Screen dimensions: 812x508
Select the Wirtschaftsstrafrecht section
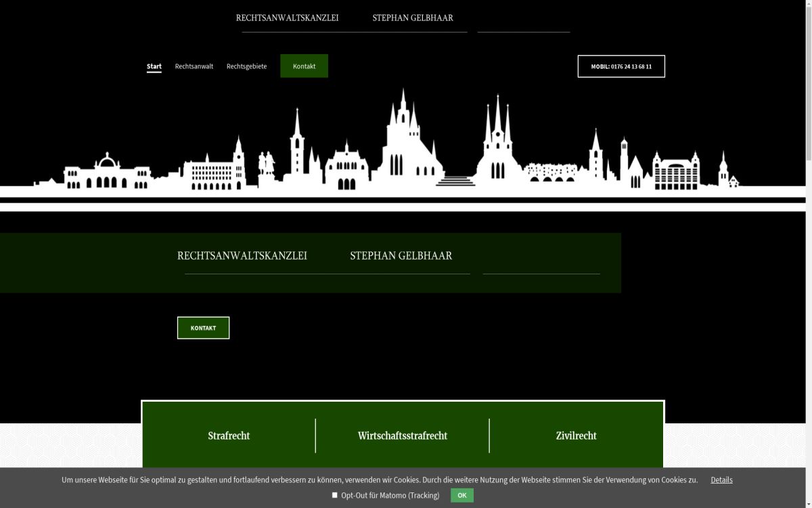(x=402, y=436)
